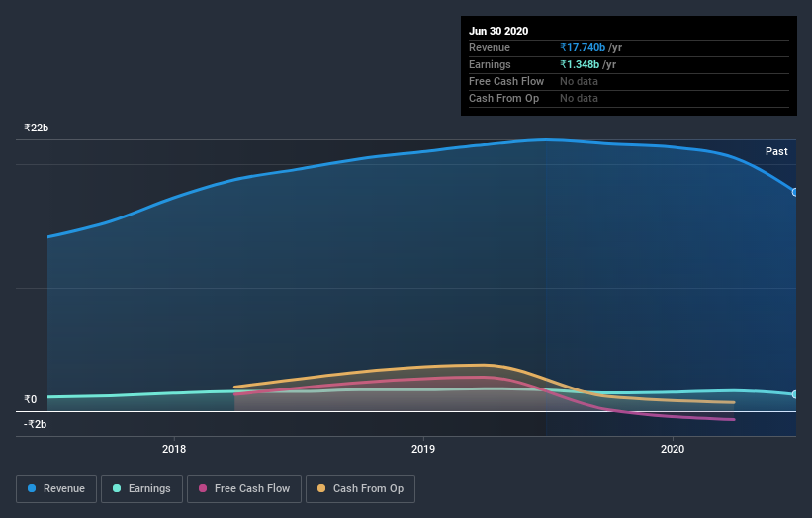Click the ₹0 y-axis label
The width and height of the screenshot is (812, 518).
[x=30, y=399]
